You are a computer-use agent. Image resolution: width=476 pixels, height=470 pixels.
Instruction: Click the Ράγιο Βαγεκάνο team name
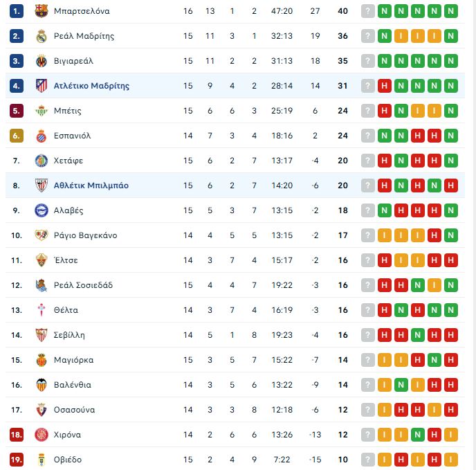click(85, 235)
